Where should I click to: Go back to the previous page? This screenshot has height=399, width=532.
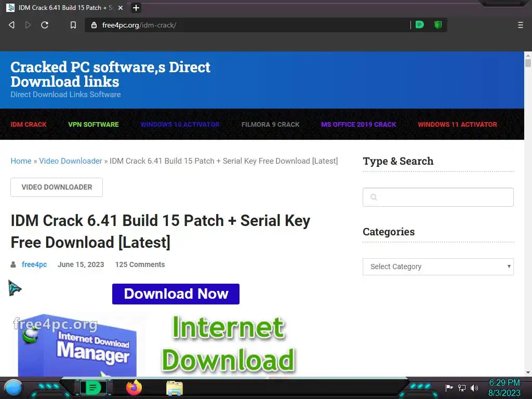[x=11, y=25]
